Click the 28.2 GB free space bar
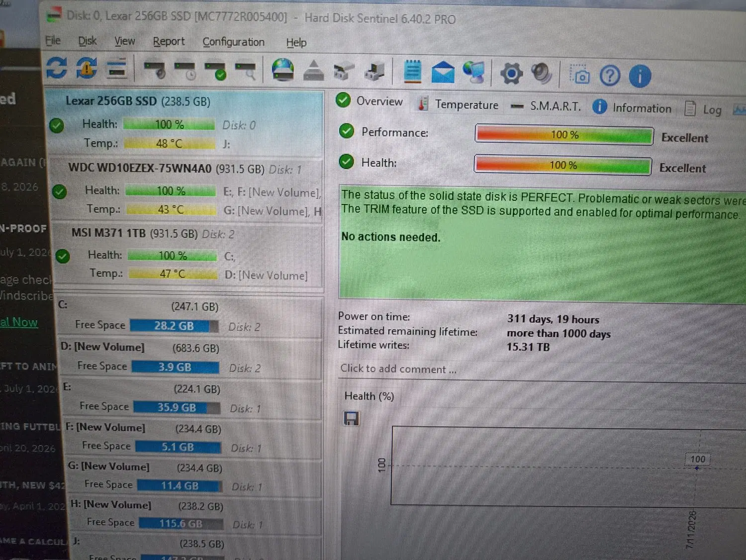This screenshot has width=746, height=560. pos(174,326)
